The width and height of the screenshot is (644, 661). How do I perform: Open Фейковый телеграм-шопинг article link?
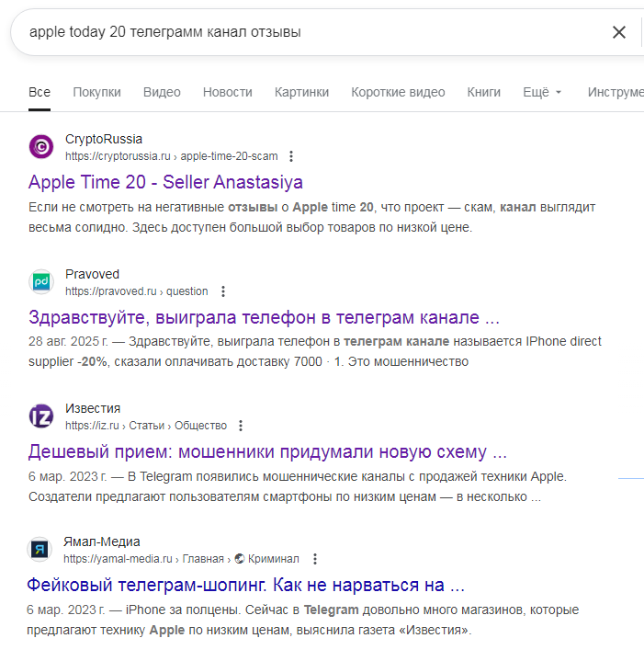[246, 586]
